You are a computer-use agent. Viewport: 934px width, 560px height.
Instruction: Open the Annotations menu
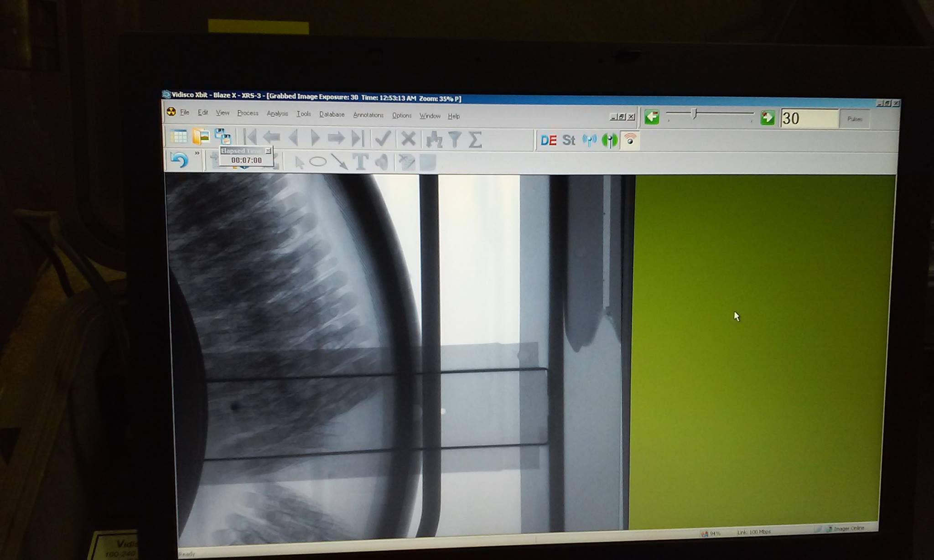coord(368,115)
